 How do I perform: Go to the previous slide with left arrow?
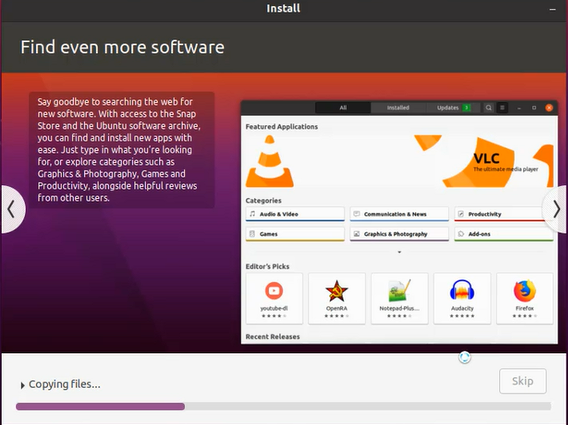12,209
